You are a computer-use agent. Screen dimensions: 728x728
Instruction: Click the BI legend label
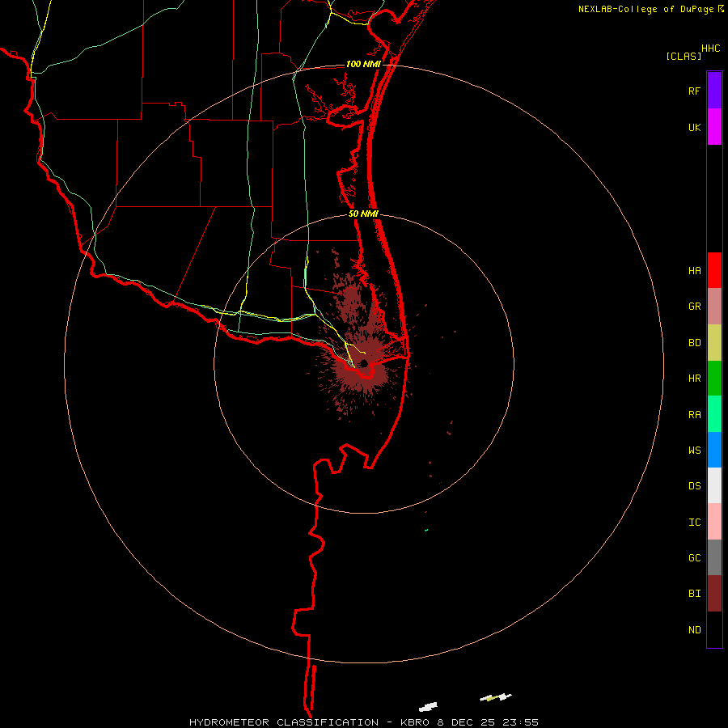(x=695, y=594)
